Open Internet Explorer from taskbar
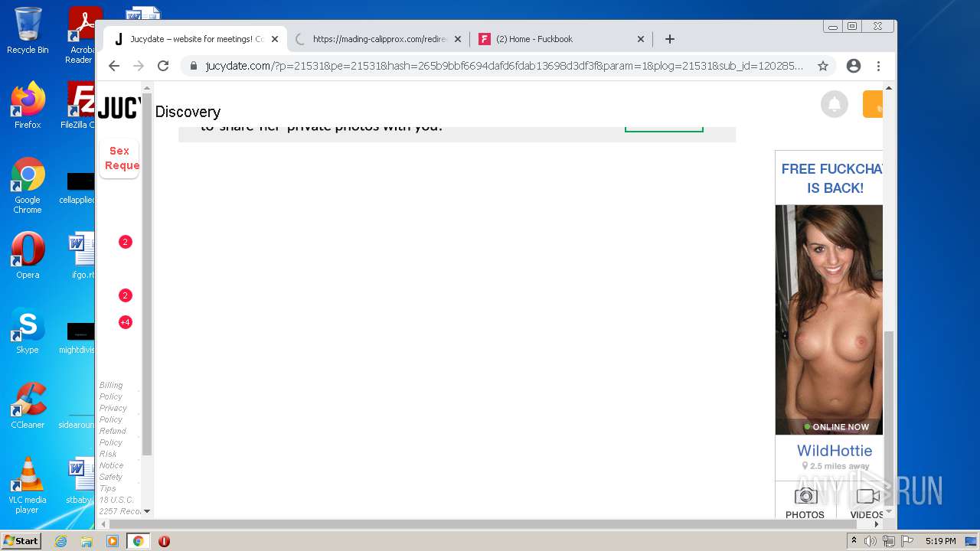Image resolution: width=980 pixels, height=551 pixels. (60, 541)
